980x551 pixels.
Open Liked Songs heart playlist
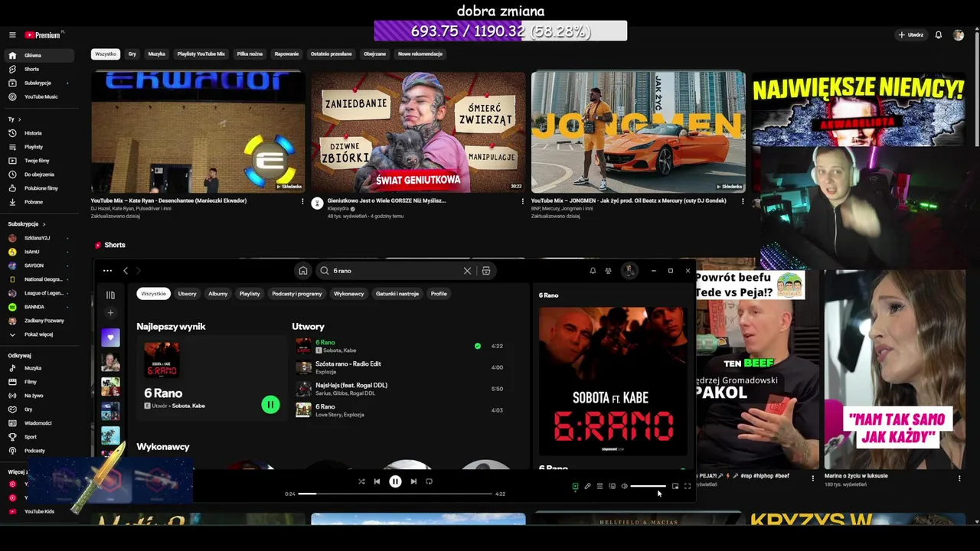pos(110,337)
